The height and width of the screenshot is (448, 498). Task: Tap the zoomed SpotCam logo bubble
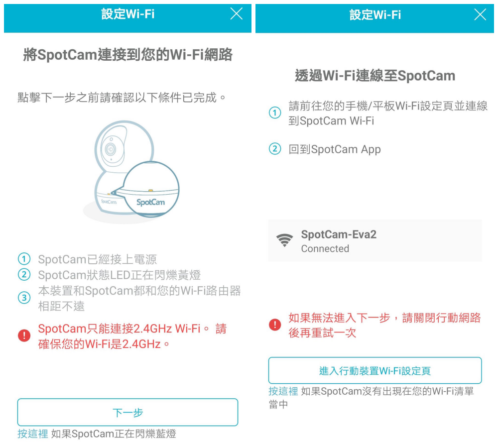150,189
